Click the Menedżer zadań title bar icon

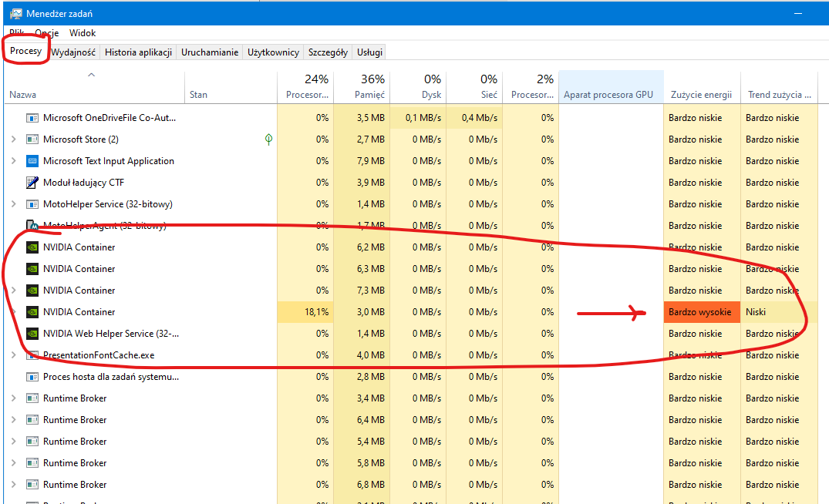point(16,14)
